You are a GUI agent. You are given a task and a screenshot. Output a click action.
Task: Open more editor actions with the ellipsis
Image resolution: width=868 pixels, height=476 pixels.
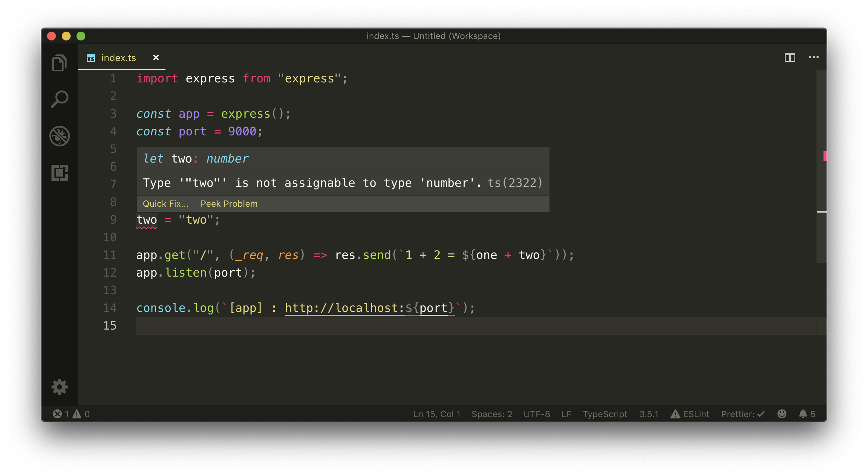click(814, 57)
